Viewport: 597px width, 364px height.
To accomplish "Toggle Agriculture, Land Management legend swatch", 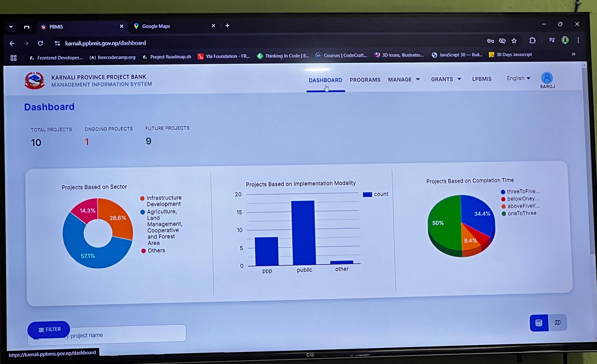I will coord(142,212).
